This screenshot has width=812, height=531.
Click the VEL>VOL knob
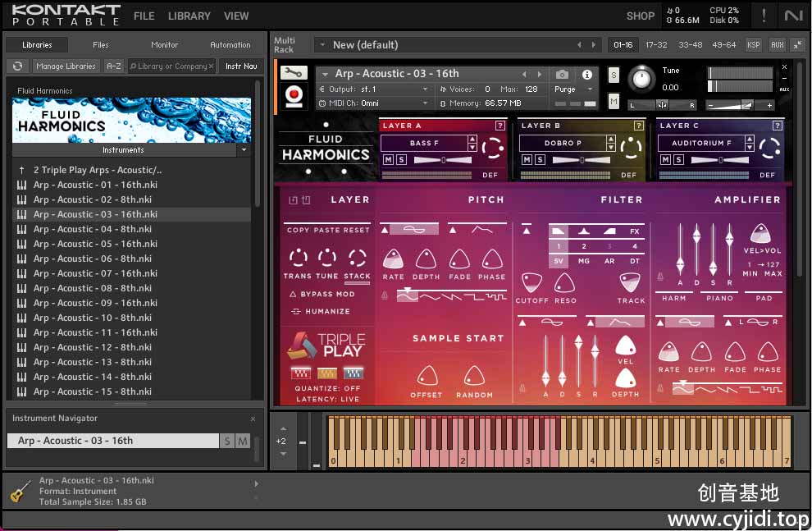click(x=760, y=234)
